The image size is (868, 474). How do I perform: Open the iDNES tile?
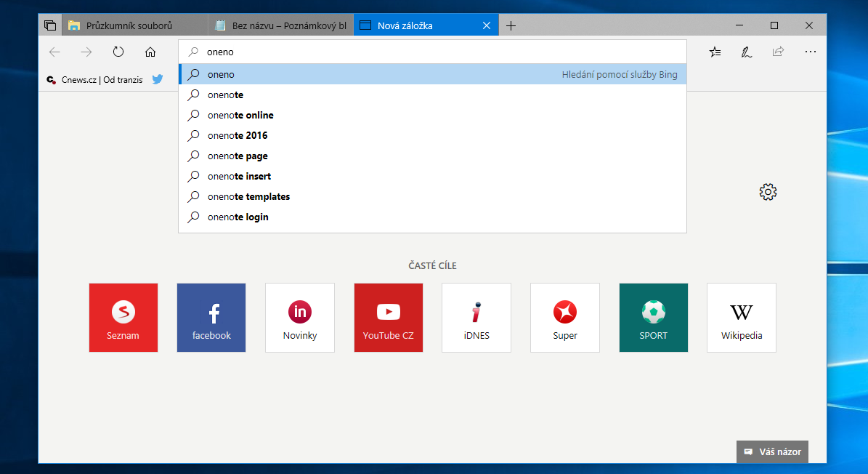[476, 318]
